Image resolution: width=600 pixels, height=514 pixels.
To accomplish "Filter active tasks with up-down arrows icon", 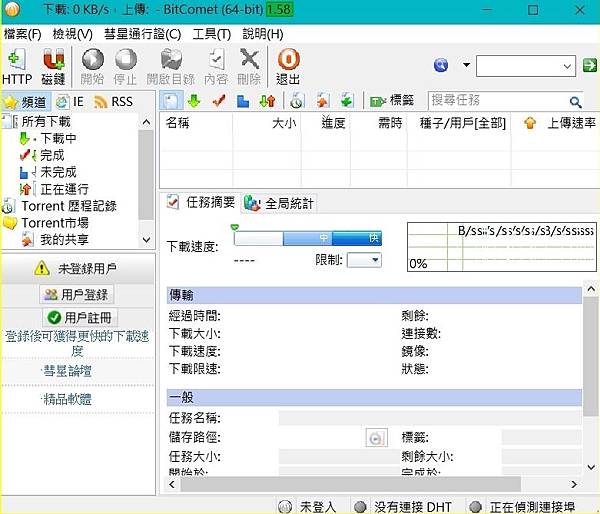I will click(x=267, y=101).
